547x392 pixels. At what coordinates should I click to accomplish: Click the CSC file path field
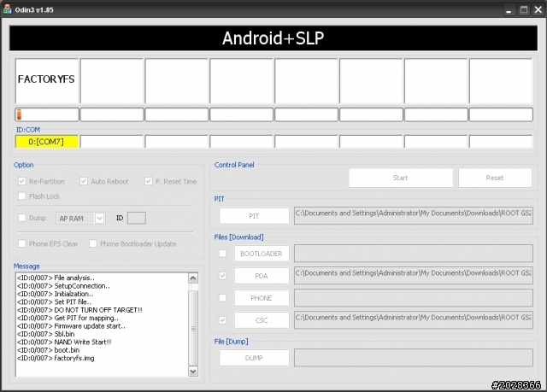(x=414, y=320)
